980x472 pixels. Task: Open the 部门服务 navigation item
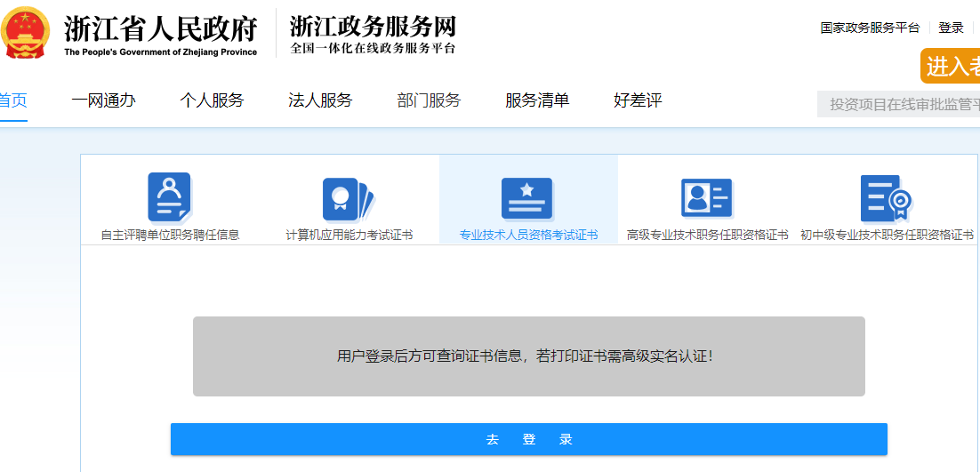(x=429, y=100)
